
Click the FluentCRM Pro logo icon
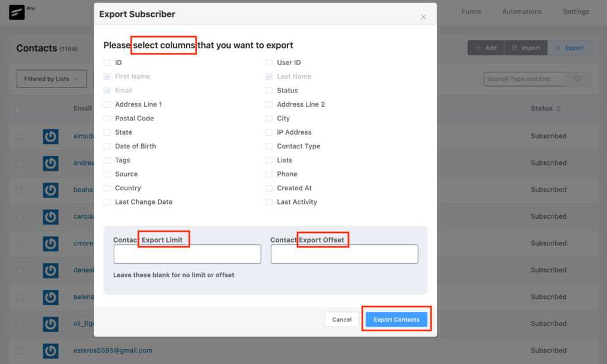(x=17, y=12)
